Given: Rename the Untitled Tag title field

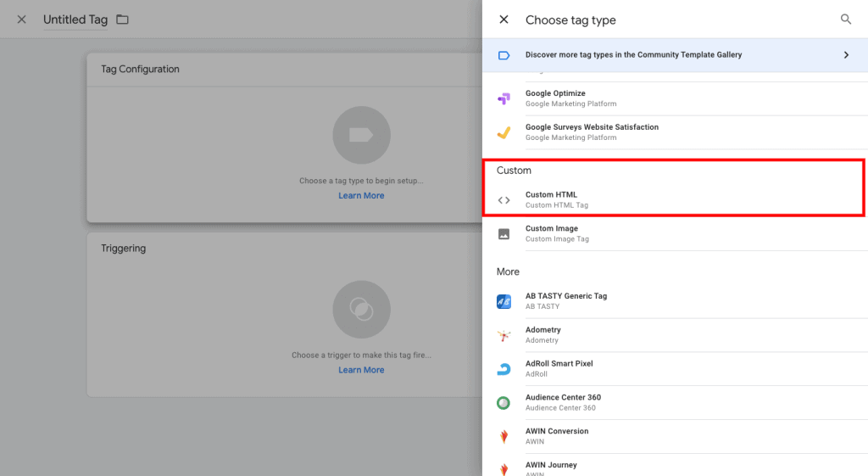Looking at the screenshot, I should click(75, 20).
